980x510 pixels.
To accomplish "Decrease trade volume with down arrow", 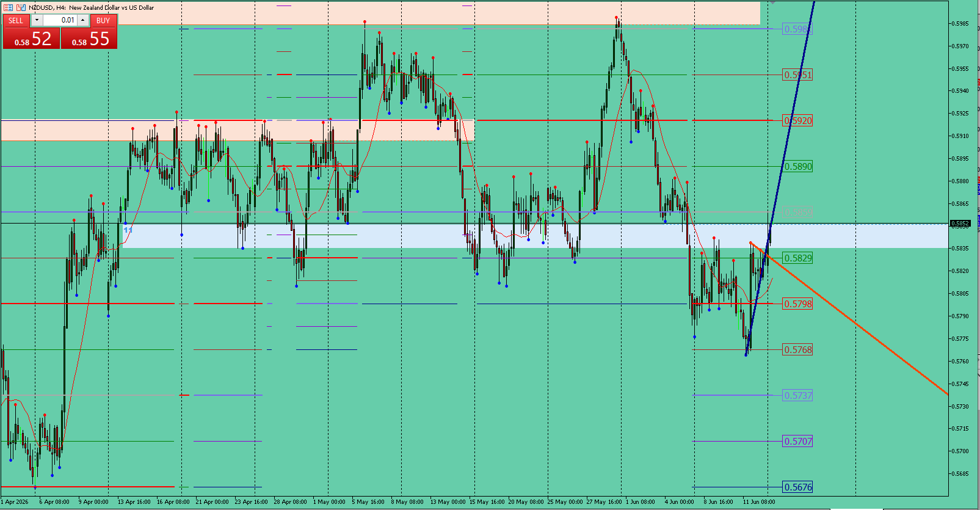I will coord(37,20).
